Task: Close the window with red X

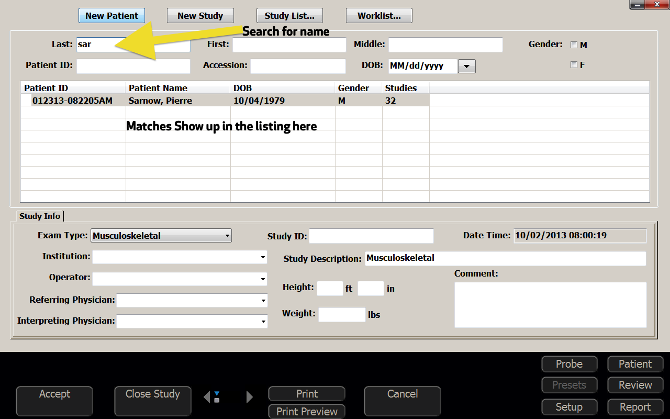Action: pyautogui.click(x=657, y=4)
